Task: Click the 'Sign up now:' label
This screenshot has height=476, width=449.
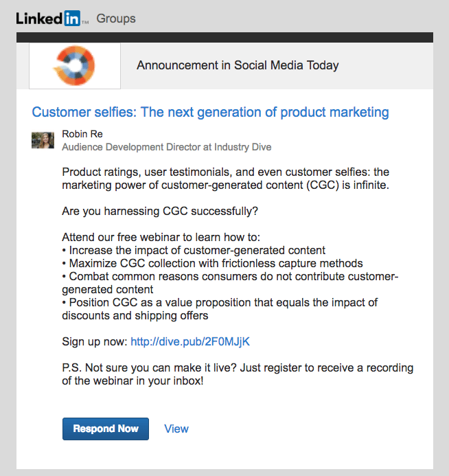Action: pyautogui.click(x=94, y=341)
